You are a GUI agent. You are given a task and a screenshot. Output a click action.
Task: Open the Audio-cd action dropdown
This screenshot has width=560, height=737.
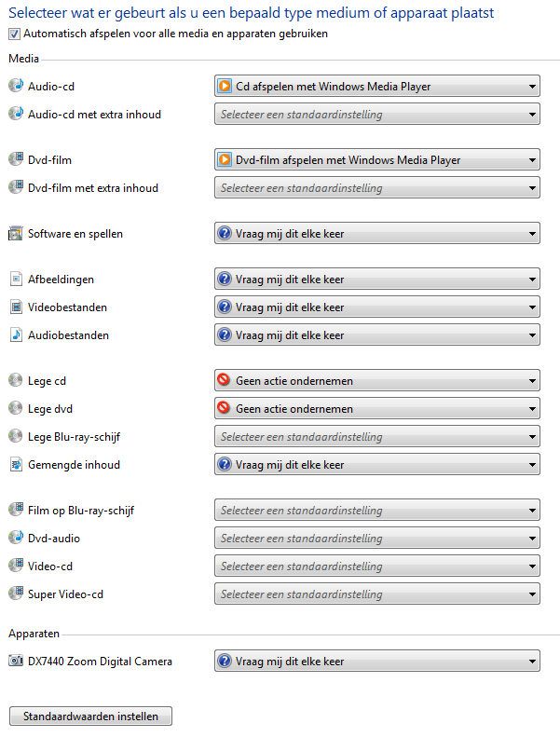coord(377,86)
